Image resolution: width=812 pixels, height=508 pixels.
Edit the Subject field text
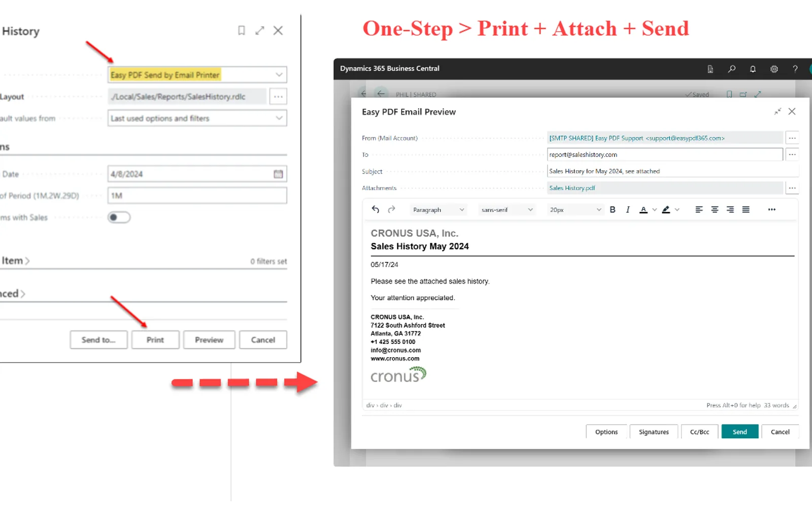(x=673, y=171)
